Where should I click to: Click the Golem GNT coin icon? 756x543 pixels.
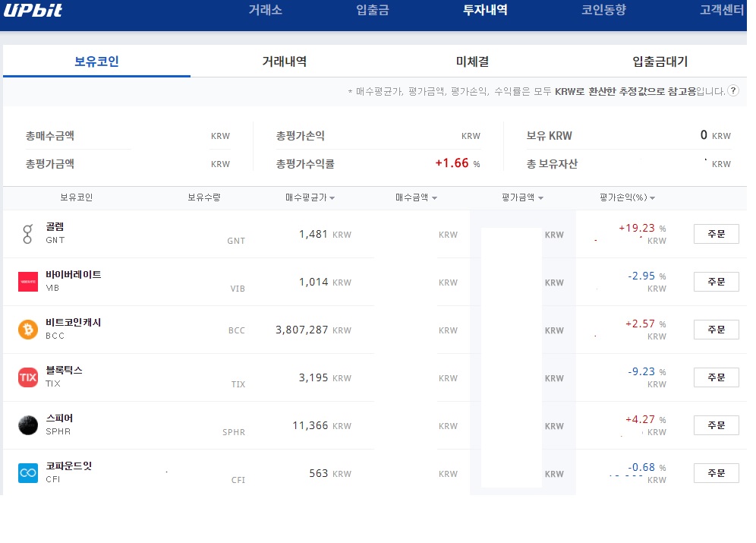click(28, 234)
